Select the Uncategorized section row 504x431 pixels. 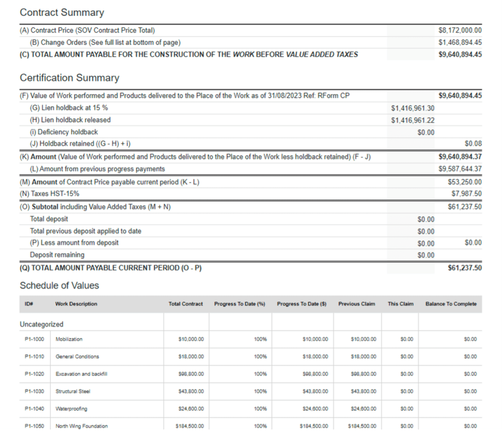click(42, 325)
